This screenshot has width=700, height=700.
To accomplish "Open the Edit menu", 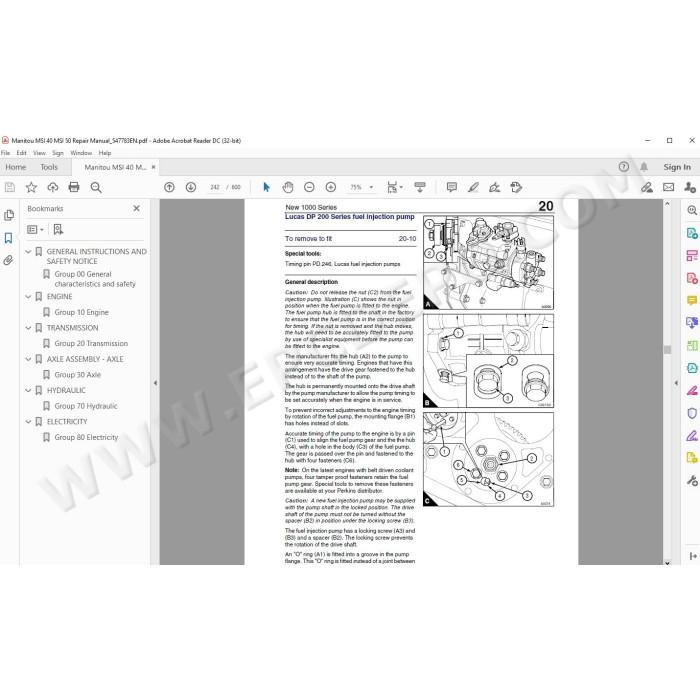I will (21, 153).
